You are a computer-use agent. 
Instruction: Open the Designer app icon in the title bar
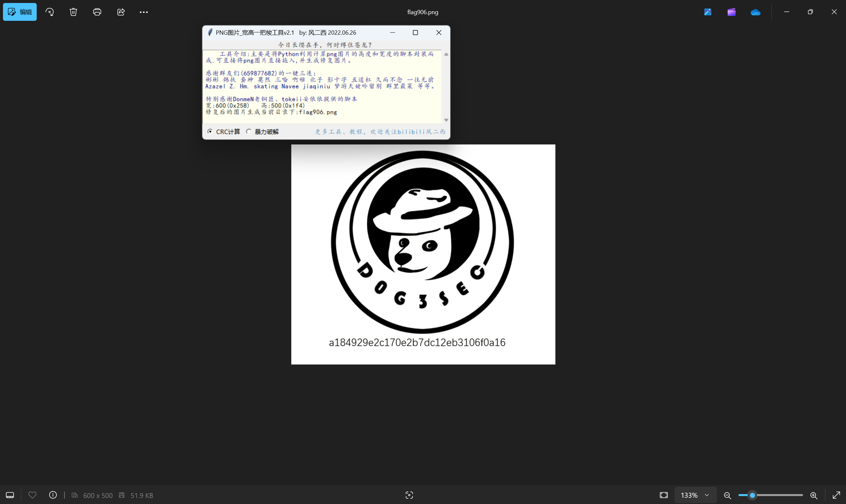pos(708,12)
